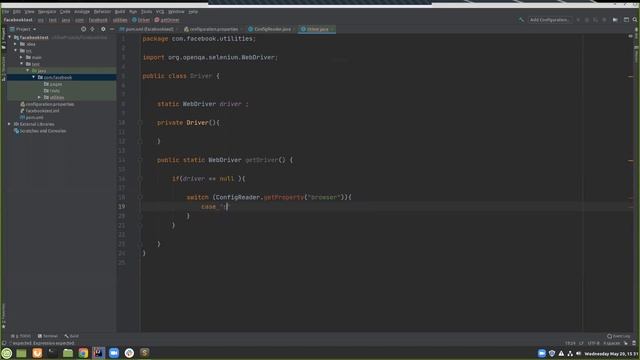Click the Build project hammer icon
Viewport: 640px width, 360px height.
(x=521, y=20)
